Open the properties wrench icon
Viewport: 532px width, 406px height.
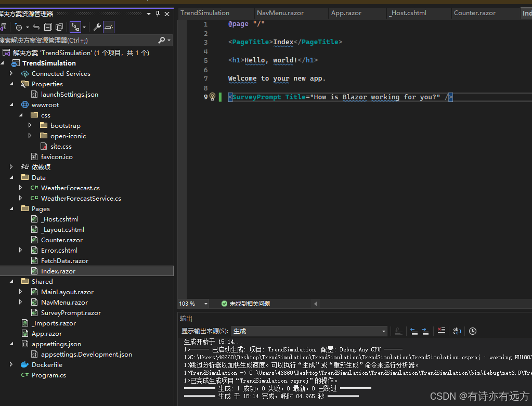(97, 27)
